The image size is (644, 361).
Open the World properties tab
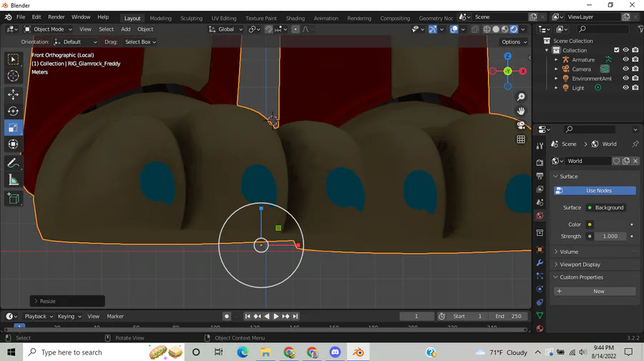[x=540, y=216]
